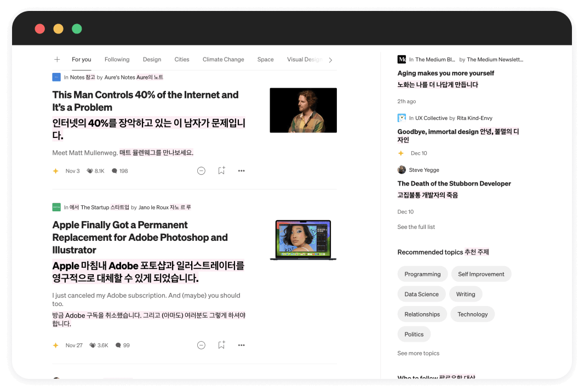Open The Startup publication icon
584x392 pixels.
pos(56,207)
